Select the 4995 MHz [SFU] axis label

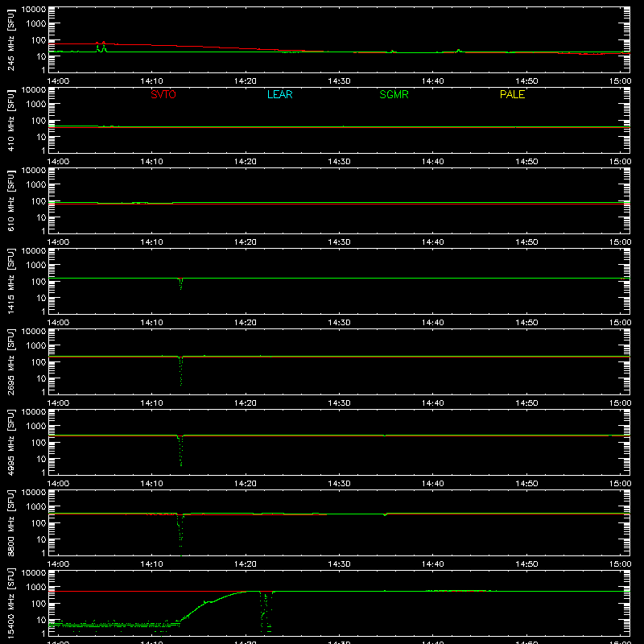(x=10, y=442)
